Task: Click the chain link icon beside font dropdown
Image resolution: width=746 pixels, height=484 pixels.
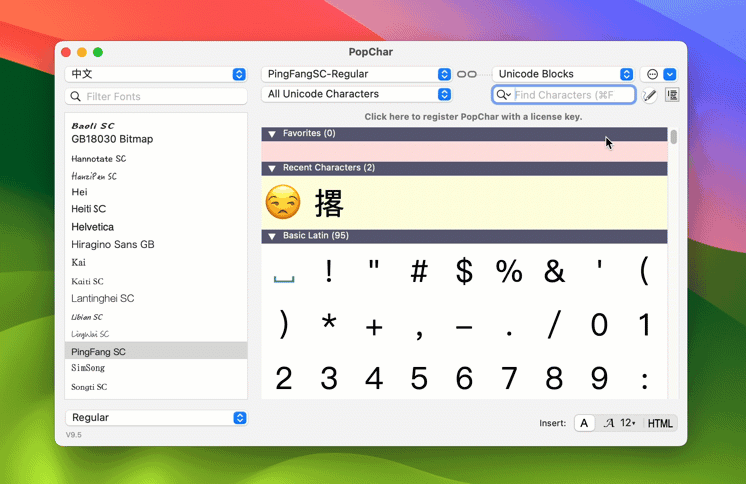Action: (466, 74)
